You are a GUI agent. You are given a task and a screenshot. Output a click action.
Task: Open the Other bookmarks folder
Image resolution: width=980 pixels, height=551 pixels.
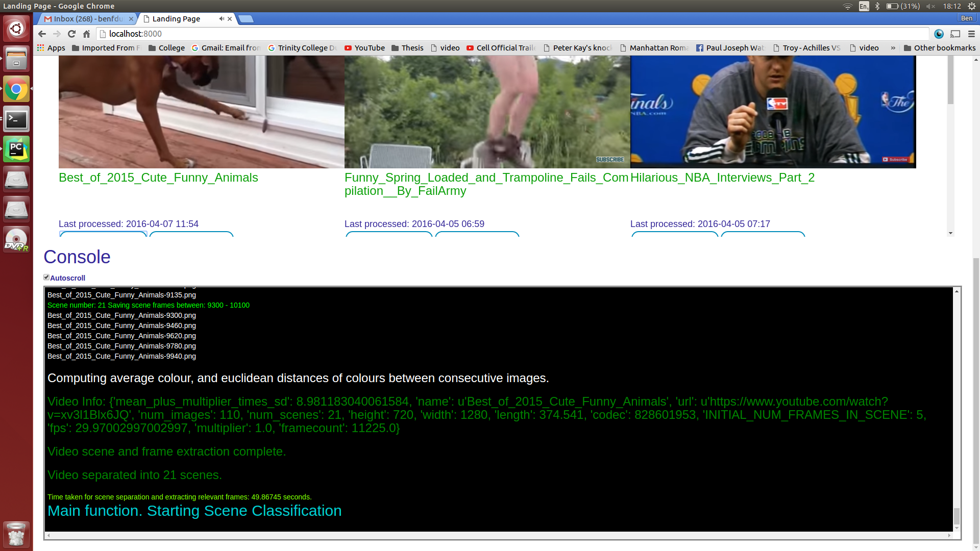939,48
